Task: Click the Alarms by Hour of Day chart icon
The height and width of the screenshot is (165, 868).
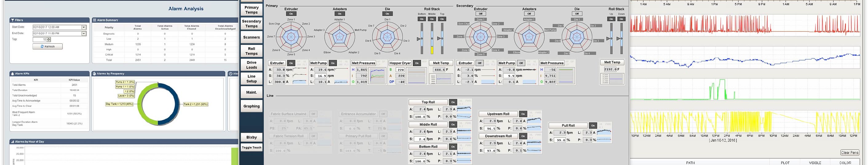Action: pyautogui.click(x=13, y=142)
